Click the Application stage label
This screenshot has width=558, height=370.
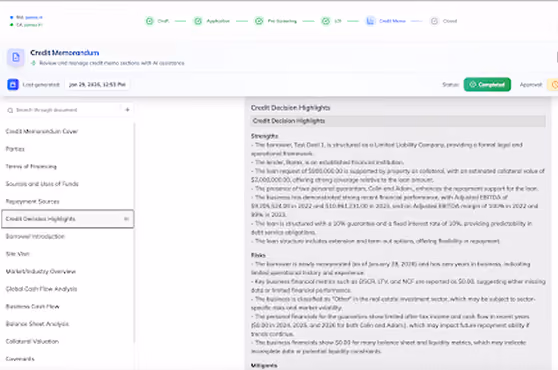tap(218, 21)
